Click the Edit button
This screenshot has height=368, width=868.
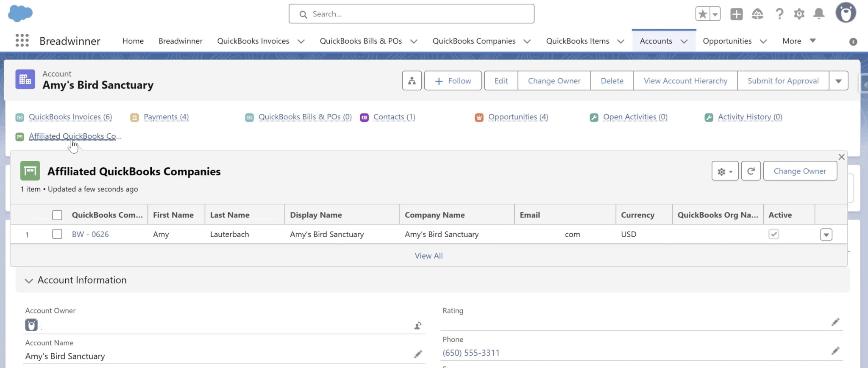click(501, 80)
